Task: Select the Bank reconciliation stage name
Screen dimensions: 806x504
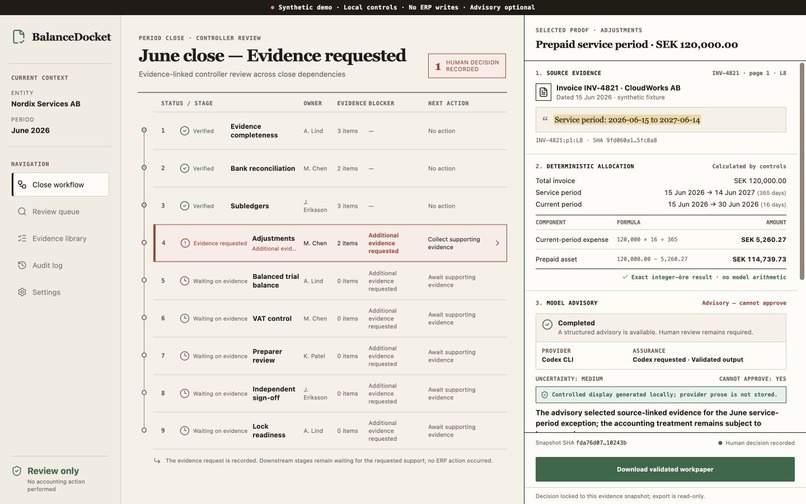Action: [263, 168]
